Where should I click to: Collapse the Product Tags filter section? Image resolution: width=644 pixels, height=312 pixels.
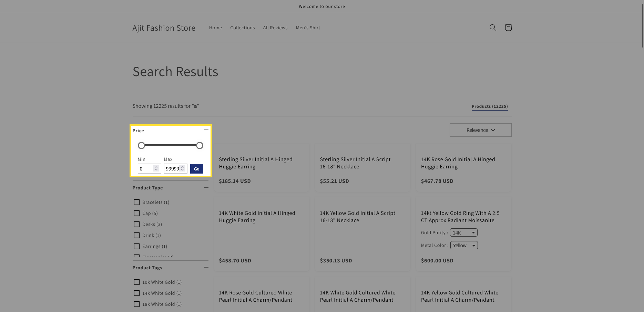click(x=206, y=267)
